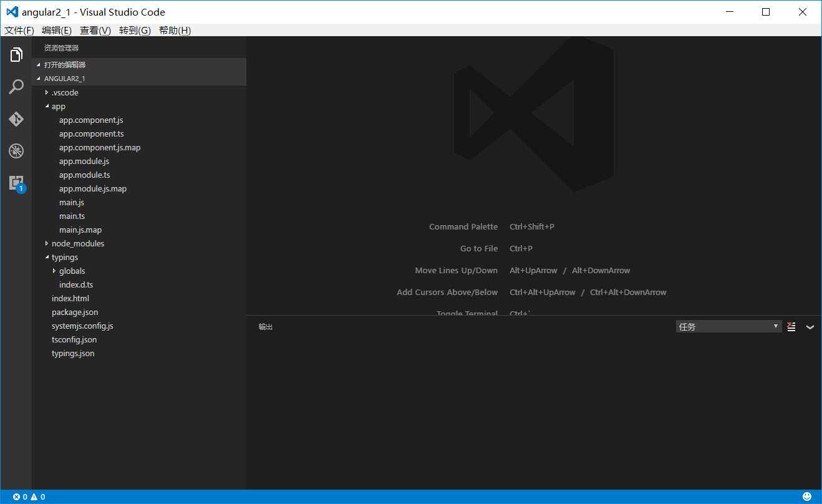The image size is (822, 504).
Task: Collapse output panel with chevron icon
Action: coord(810,327)
